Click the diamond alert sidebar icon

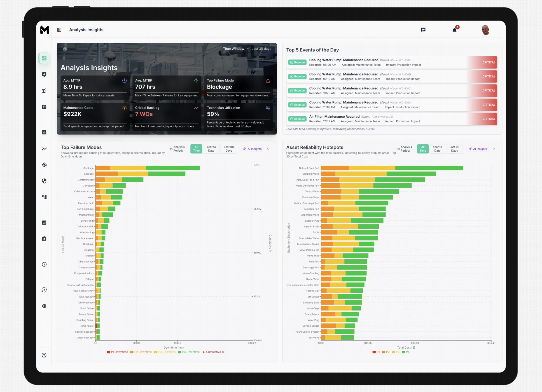44,165
